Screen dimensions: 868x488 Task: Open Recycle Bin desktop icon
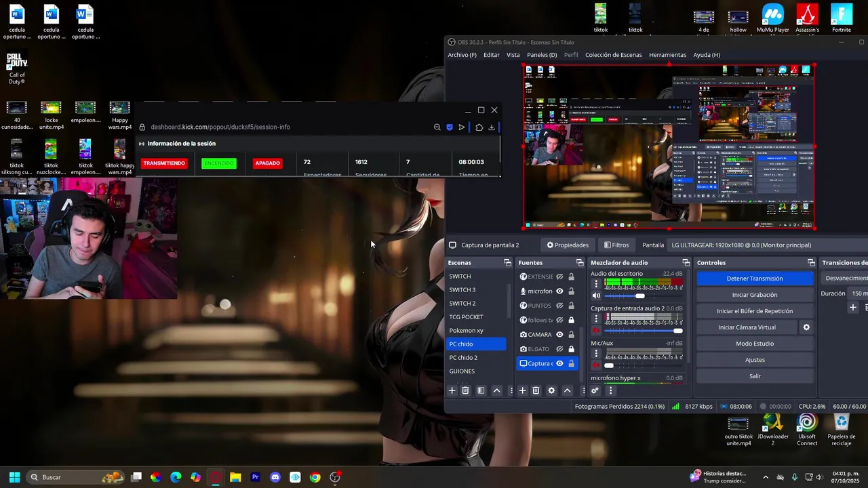click(841, 430)
